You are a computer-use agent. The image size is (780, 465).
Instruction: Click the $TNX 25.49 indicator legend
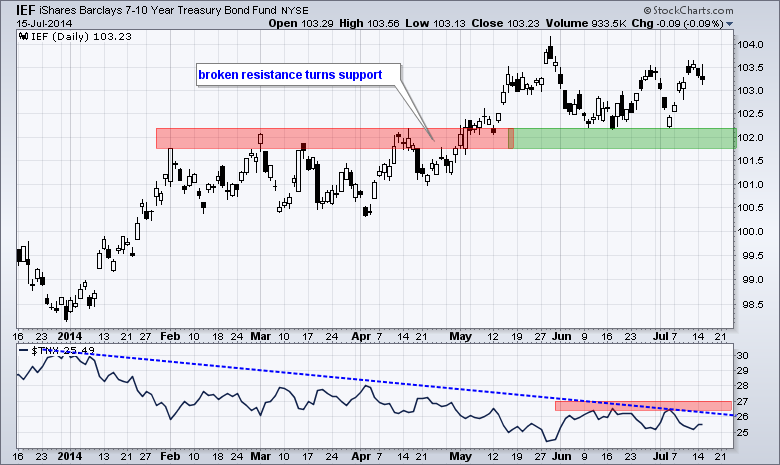[56, 350]
